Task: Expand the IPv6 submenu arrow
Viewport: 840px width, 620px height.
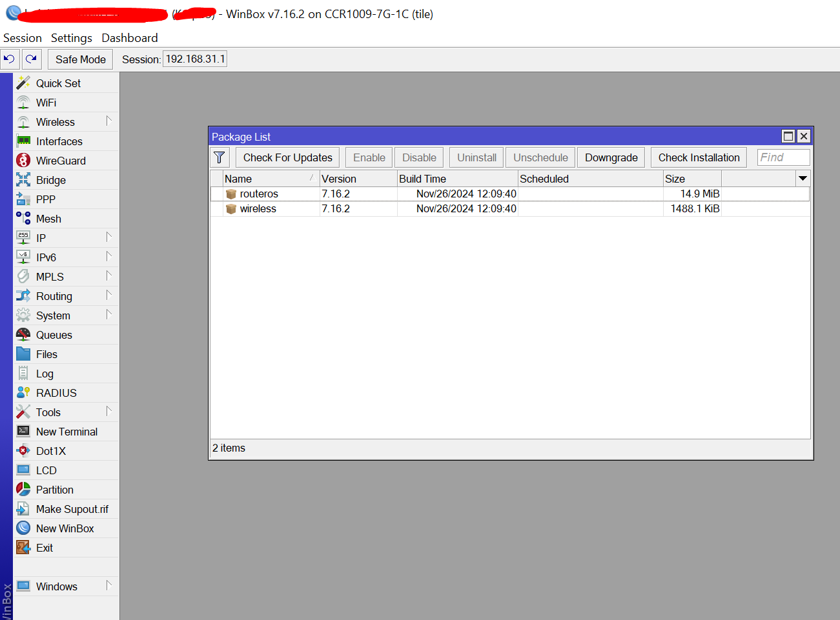Action: [109, 256]
